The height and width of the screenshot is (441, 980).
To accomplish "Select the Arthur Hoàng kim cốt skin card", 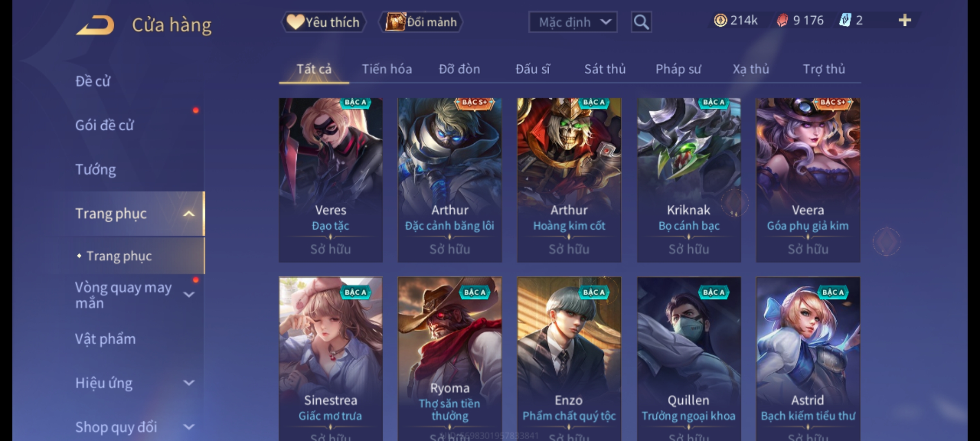I will click(569, 180).
